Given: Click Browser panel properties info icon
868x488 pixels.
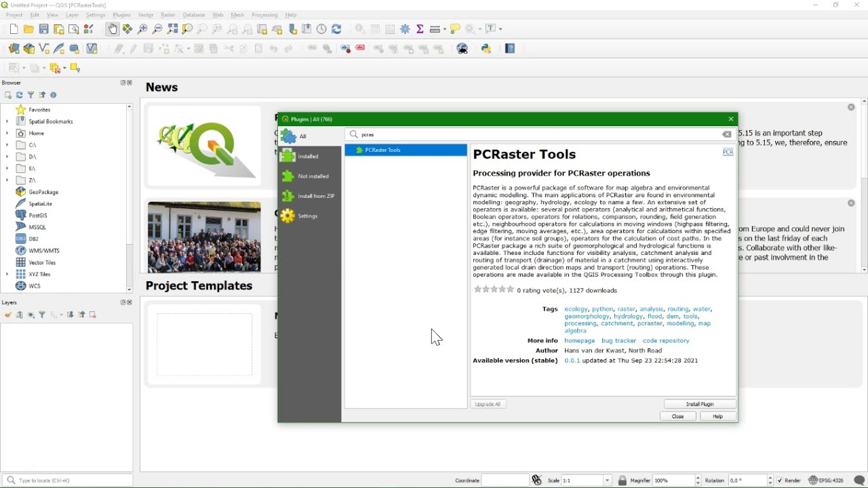Looking at the screenshot, I should point(54,95).
